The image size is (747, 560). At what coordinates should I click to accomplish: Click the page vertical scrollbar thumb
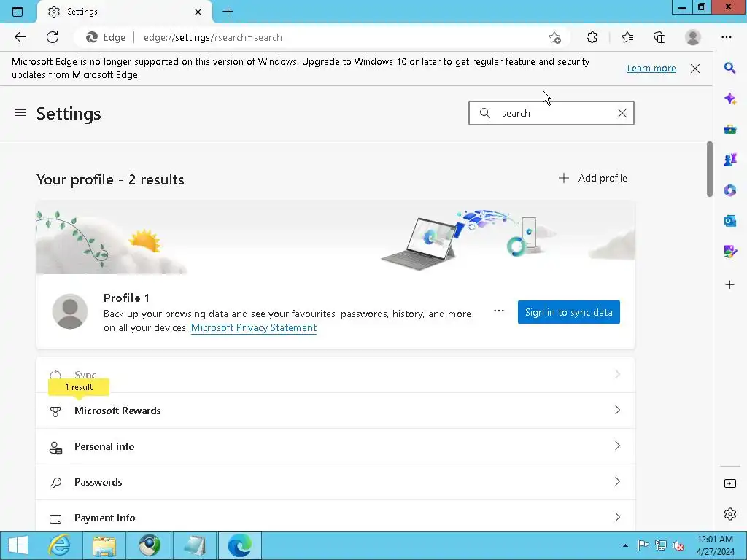coord(709,169)
